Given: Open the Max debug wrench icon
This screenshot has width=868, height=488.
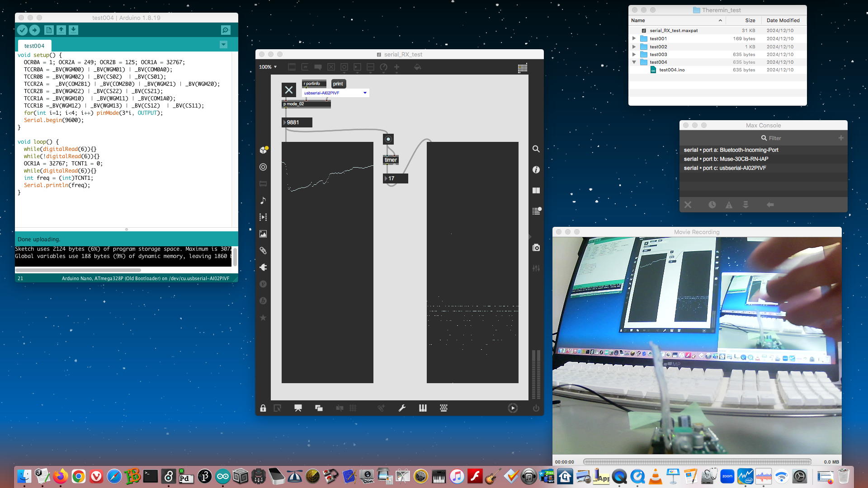Looking at the screenshot, I should (x=402, y=408).
